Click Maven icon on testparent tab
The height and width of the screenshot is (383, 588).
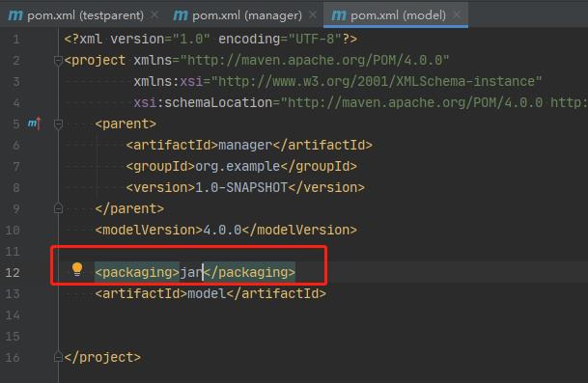pos(15,15)
